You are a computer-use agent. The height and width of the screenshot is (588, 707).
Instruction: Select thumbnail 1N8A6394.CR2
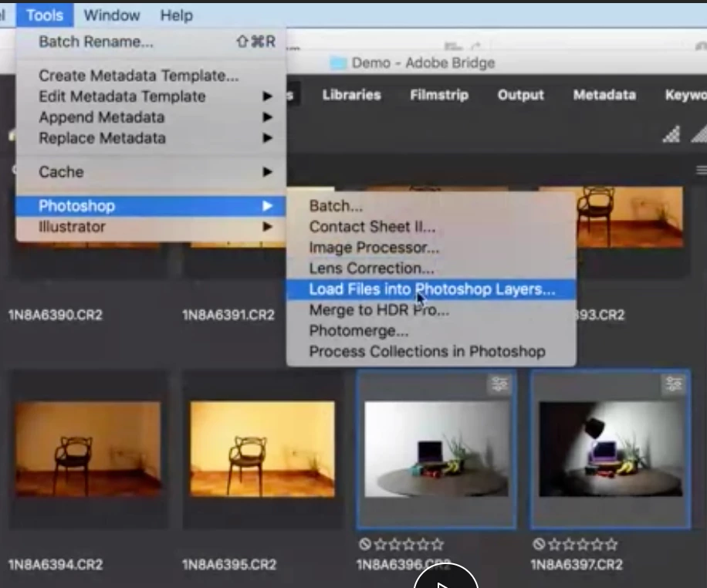coord(88,449)
